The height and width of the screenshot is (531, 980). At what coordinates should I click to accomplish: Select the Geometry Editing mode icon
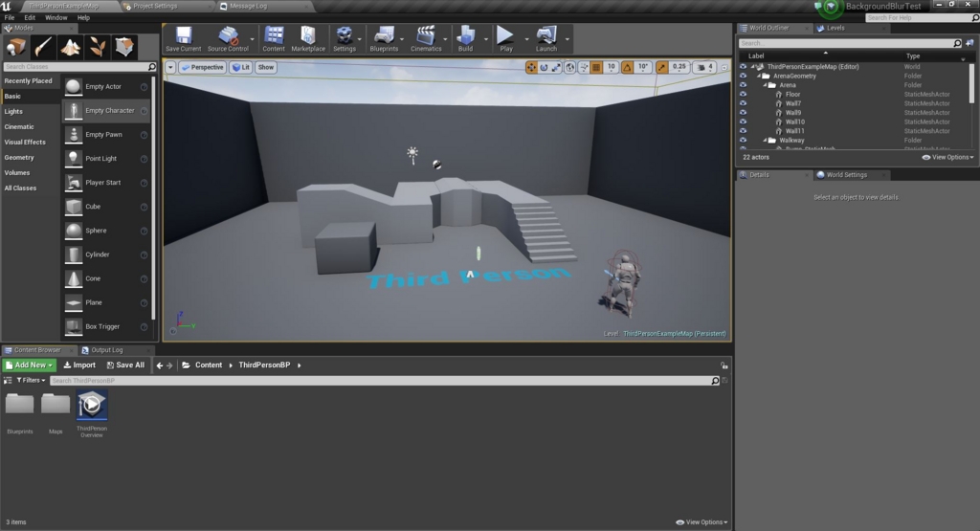tap(123, 47)
